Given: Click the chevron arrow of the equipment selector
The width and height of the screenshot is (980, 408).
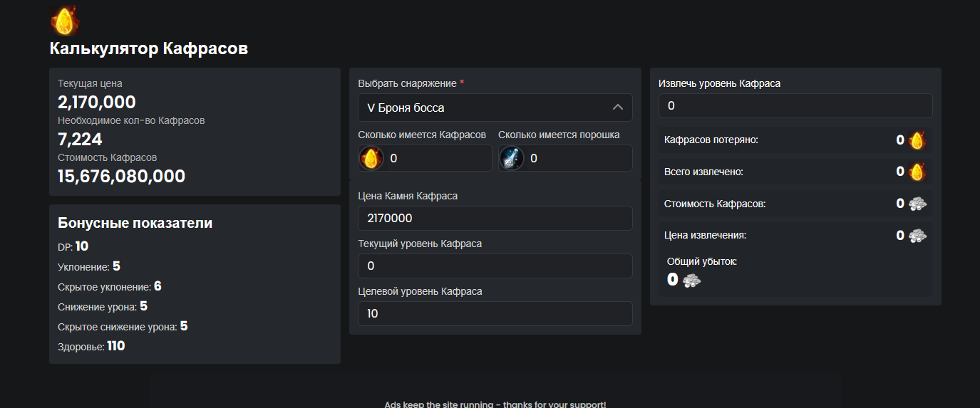Looking at the screenshot, I should click(617, 108).
